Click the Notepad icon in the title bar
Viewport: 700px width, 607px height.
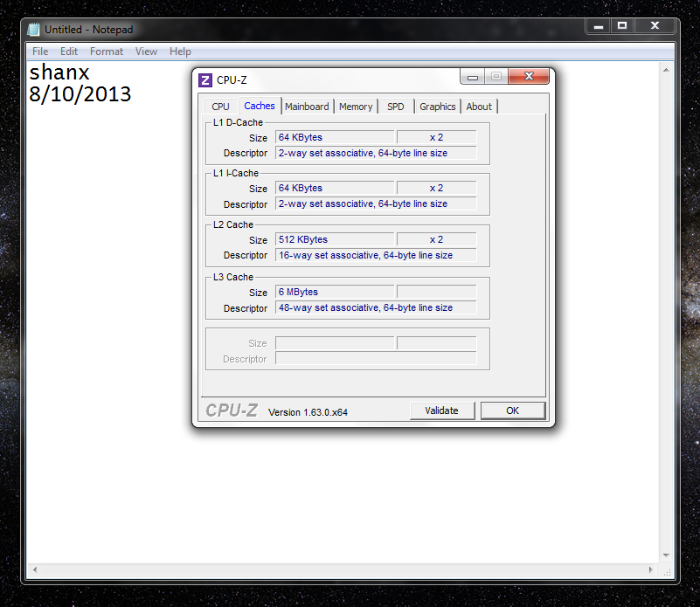coord(34,29)
